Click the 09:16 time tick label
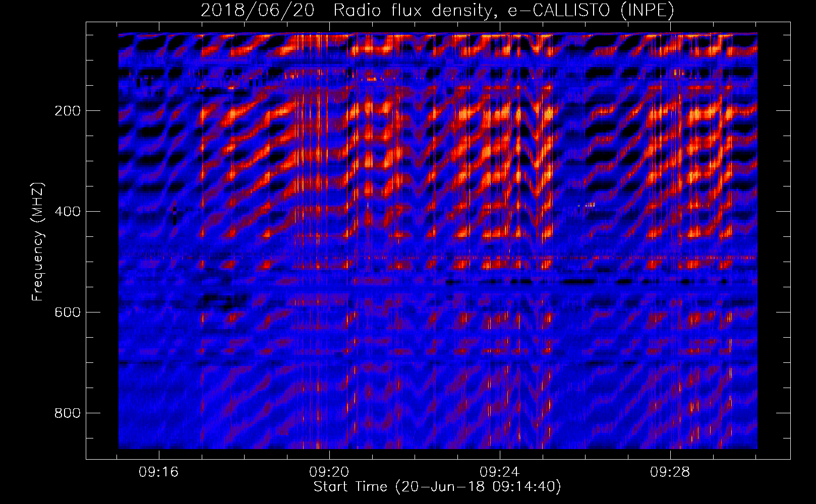Screen dimensions: 816x504 tap(159, 472)
